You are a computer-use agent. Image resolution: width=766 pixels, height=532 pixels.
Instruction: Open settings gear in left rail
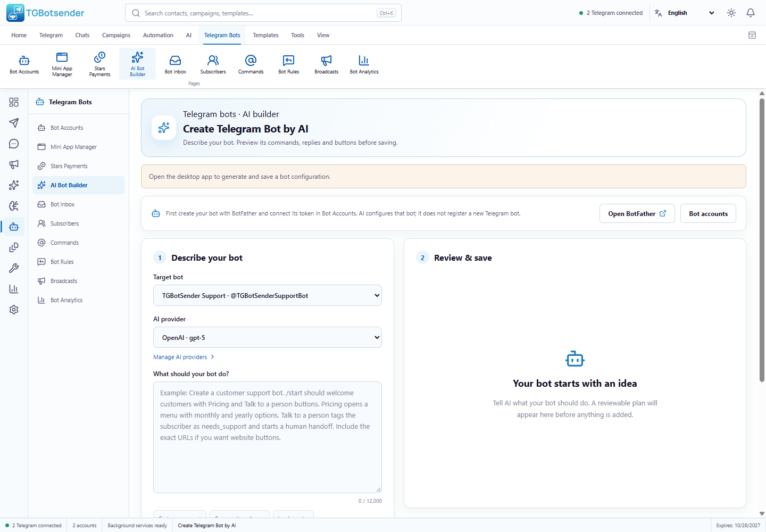(x=14, y=310)
